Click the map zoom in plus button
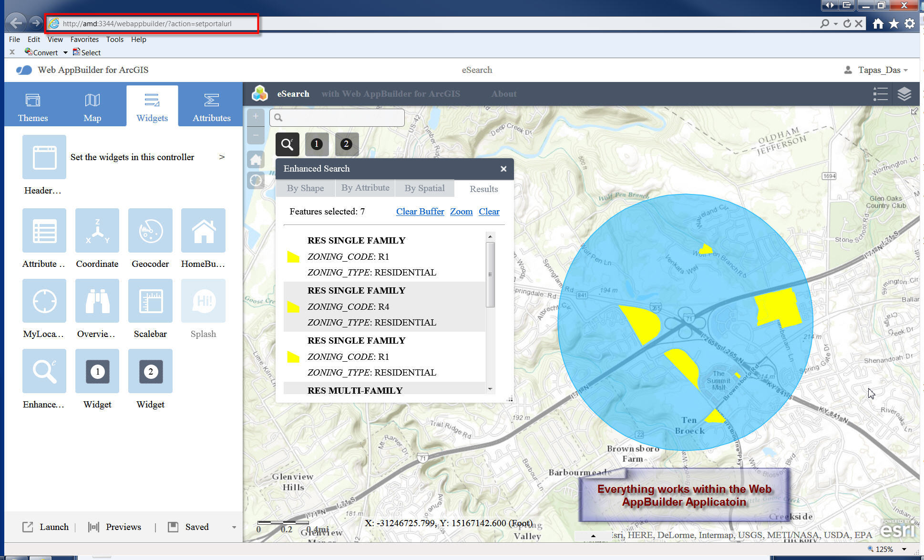Viewport: 924px width, 560px height. click(x=256, y=116)
